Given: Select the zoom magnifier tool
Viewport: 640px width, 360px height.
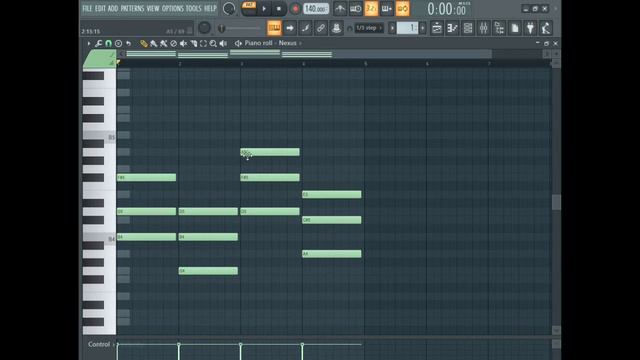Looking at the screenshot, I should point(213,43).
